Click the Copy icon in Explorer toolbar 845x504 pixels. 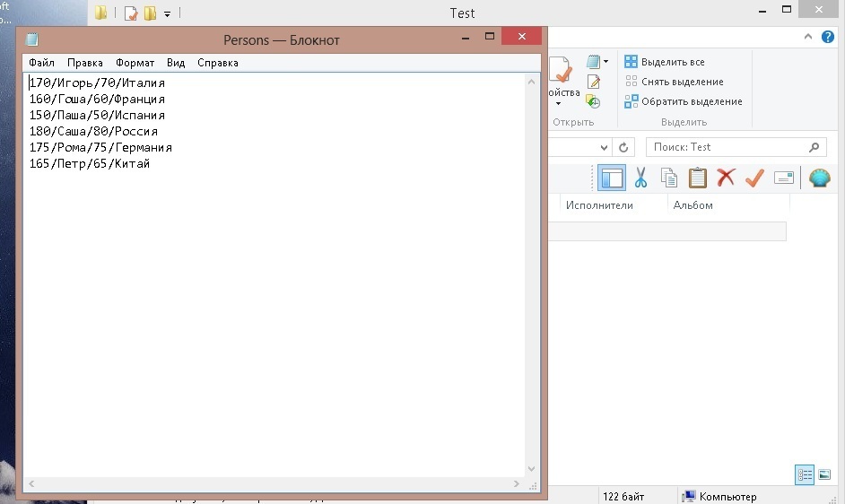click(x=669, y=178)
